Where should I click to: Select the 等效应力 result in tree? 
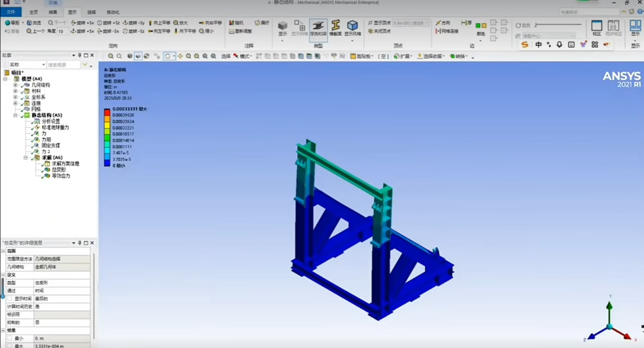[61, 176]
